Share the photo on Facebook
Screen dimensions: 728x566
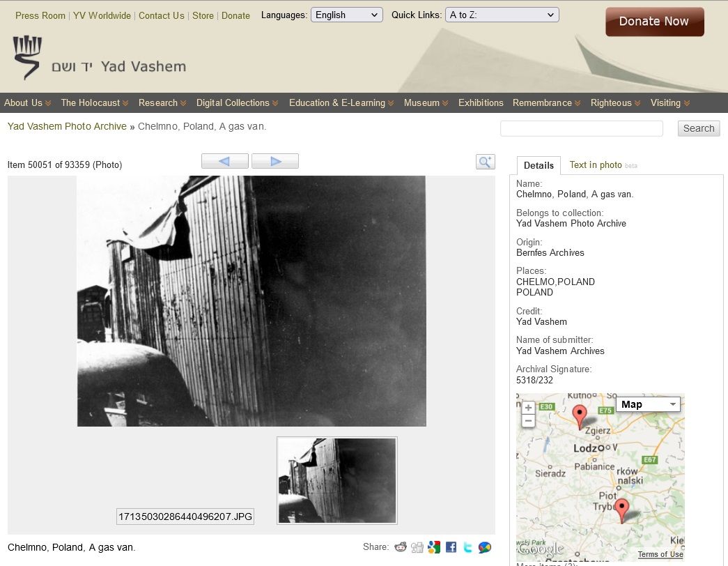[451, 547]
